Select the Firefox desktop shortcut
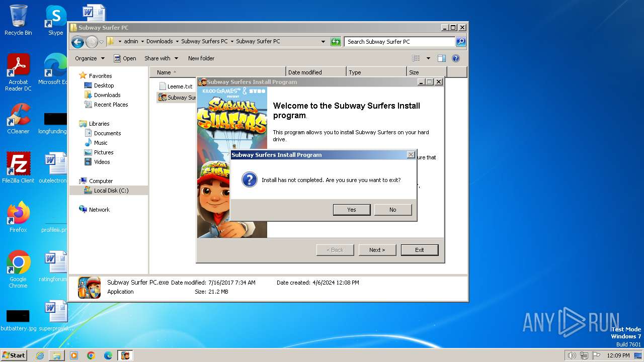This screenshot has height=362, width=644. point(18,217)
